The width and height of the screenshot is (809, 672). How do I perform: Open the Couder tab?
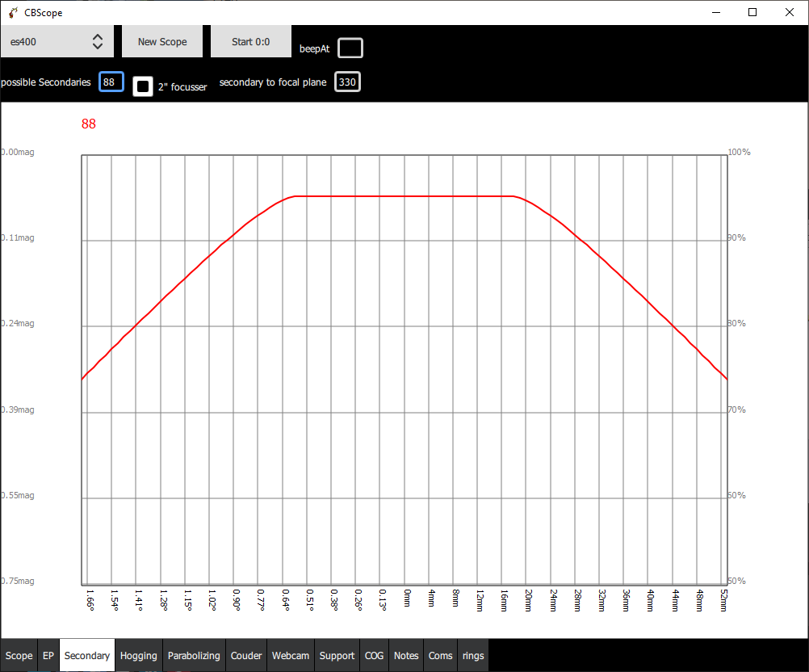tap(246, 656)
